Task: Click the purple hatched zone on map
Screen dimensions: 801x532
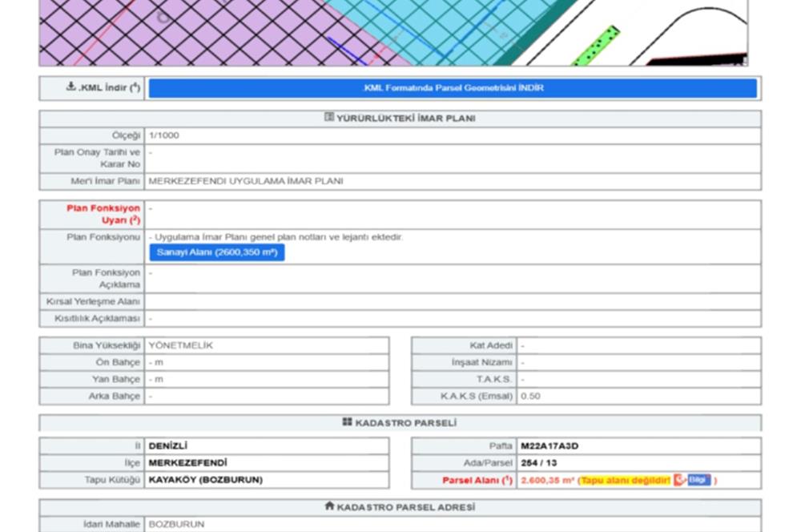Action: pos(160,36)
